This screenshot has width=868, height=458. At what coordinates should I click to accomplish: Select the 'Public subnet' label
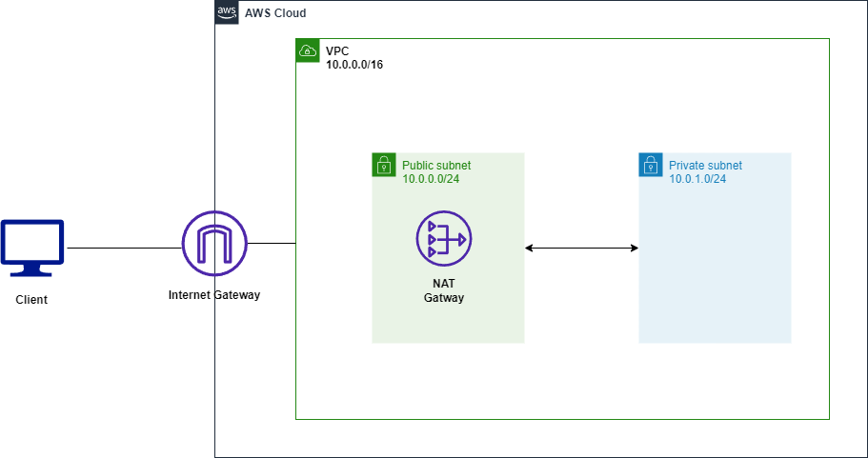[436, 166]
